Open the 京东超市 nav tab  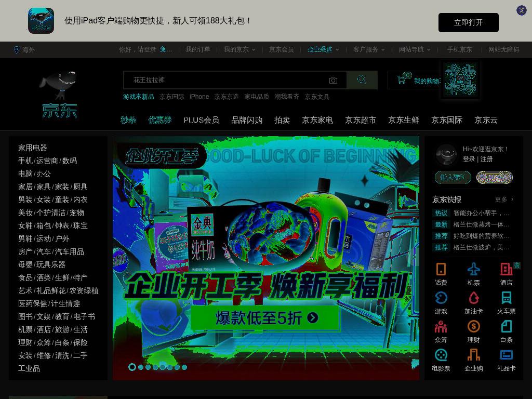(x=361, y=120)
